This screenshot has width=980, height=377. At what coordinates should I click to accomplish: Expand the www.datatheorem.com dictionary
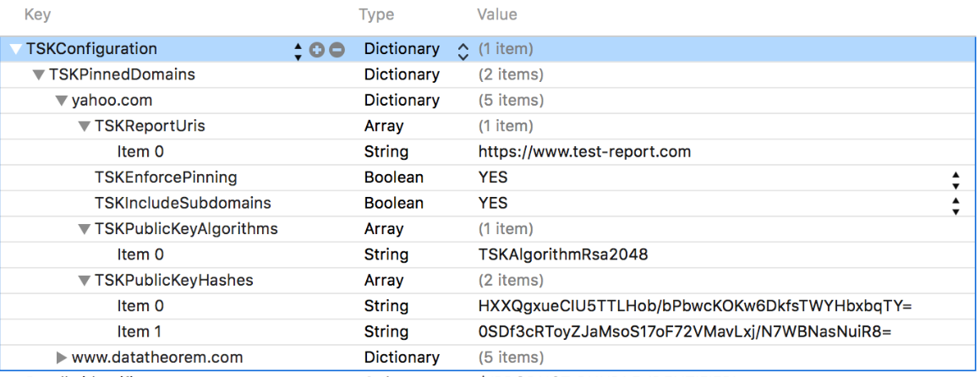click(x=61, y=358)
